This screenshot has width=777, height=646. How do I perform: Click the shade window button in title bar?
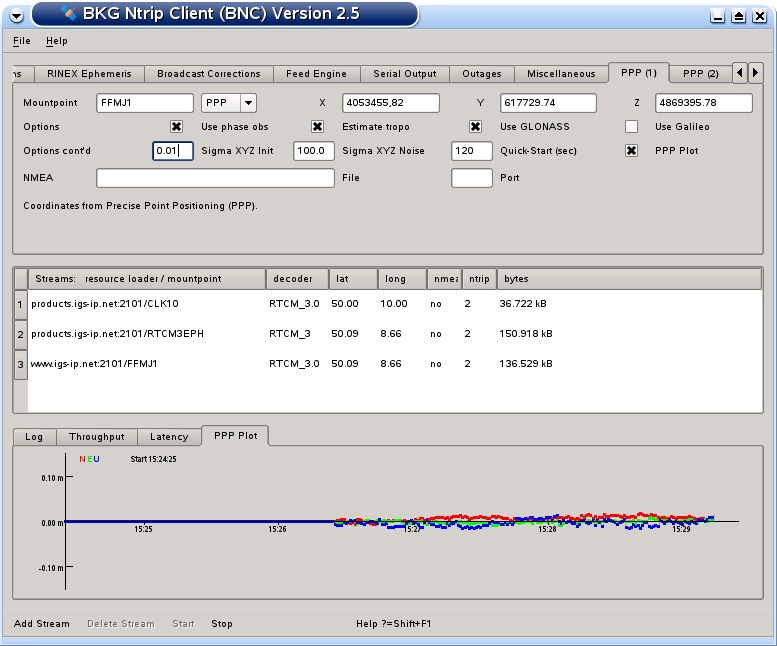(738, 16)
